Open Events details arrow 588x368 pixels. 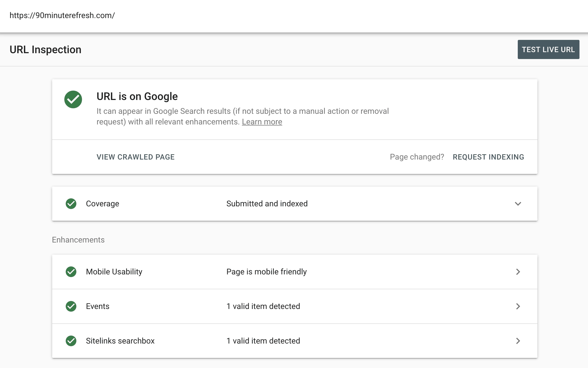pyautogui.click(x=518, y=306)
